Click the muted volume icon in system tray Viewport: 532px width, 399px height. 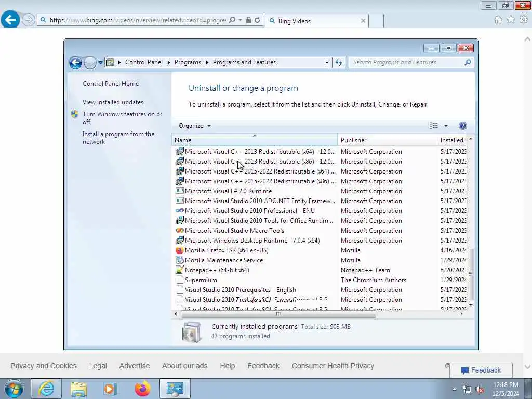pos(480,390)
